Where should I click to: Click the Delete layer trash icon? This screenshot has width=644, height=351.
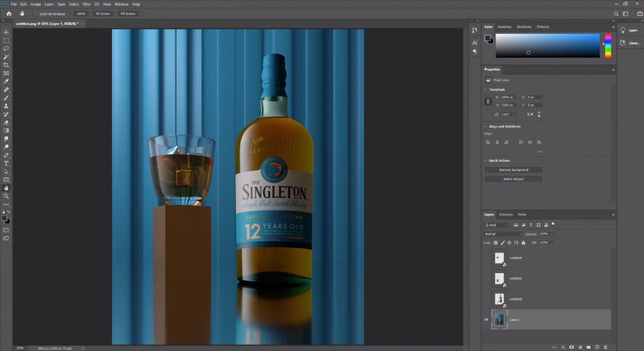(605, 347)
